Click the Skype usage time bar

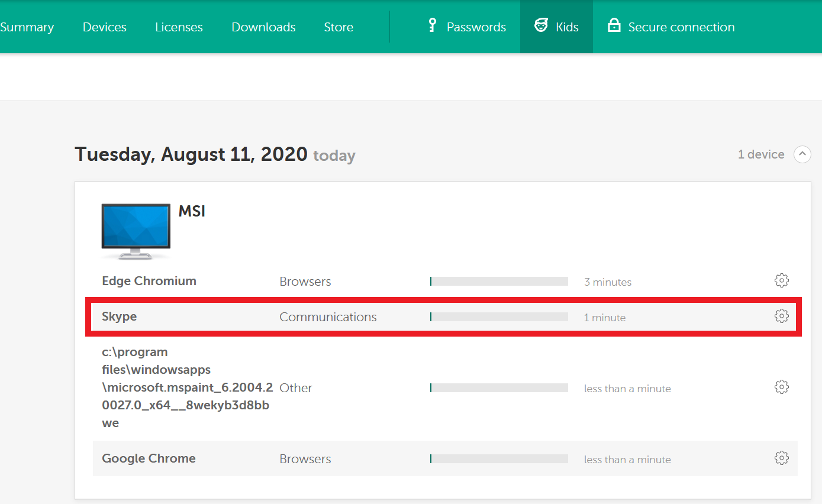tap(499, 317)
